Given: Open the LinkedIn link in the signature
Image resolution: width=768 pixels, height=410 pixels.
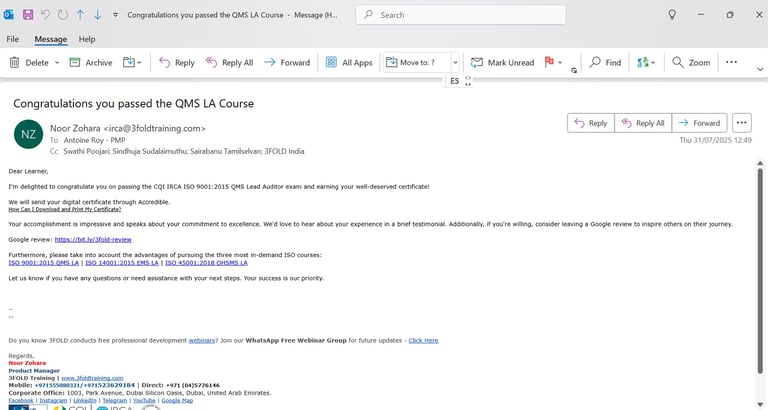Looking at the screenshot, I should [x=85, y=401].
